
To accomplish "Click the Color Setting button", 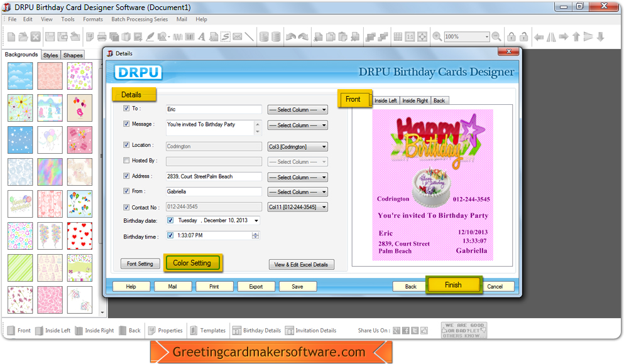I will (x=192, y=263).
